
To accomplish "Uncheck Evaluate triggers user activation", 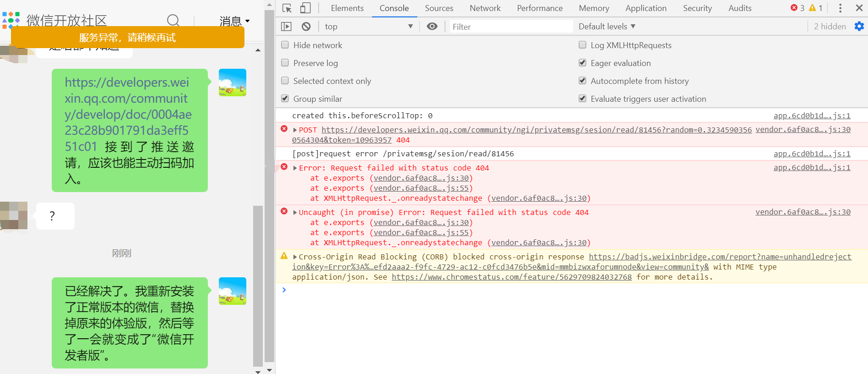I will (x=582, y=99).
